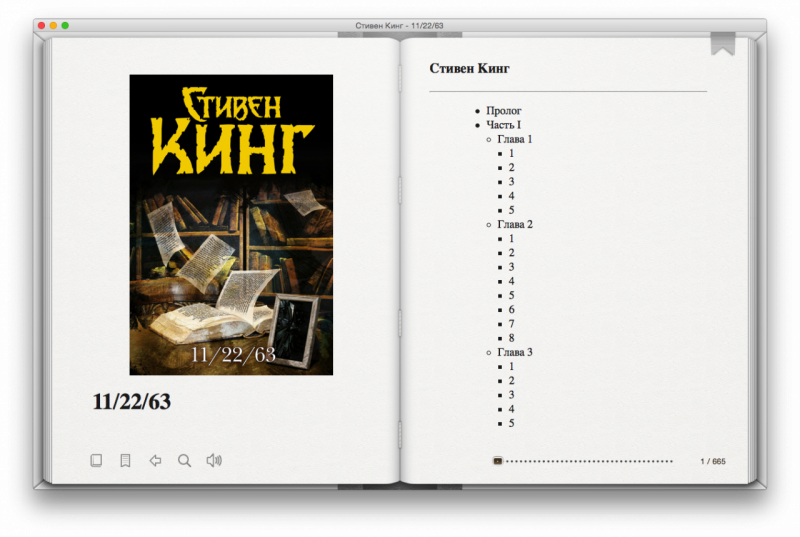This screenshot has height=537, width=800.
Task: Open the Часть I contents entry
Action: coord(503,125)
